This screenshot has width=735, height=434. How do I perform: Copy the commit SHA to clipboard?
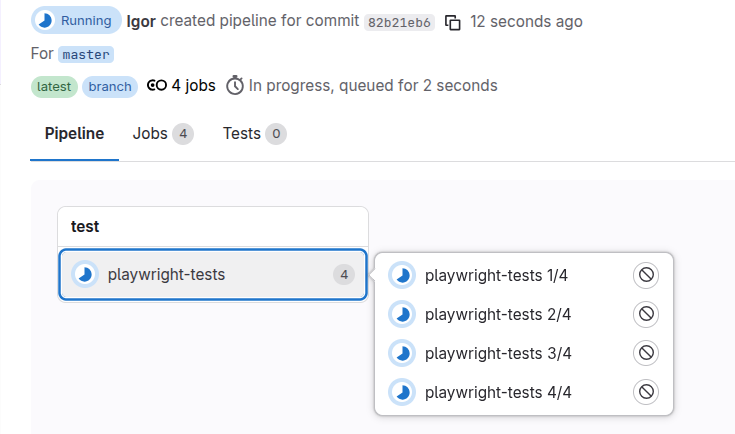pos(453,22)
